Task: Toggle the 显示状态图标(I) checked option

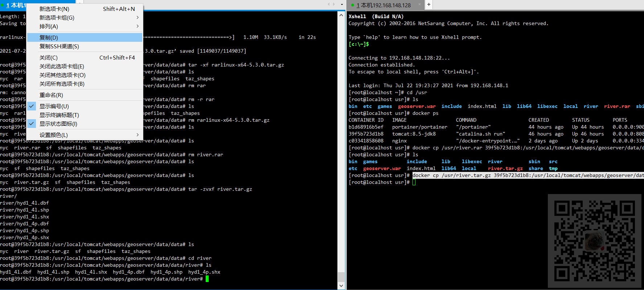Action: pos(85,124)
